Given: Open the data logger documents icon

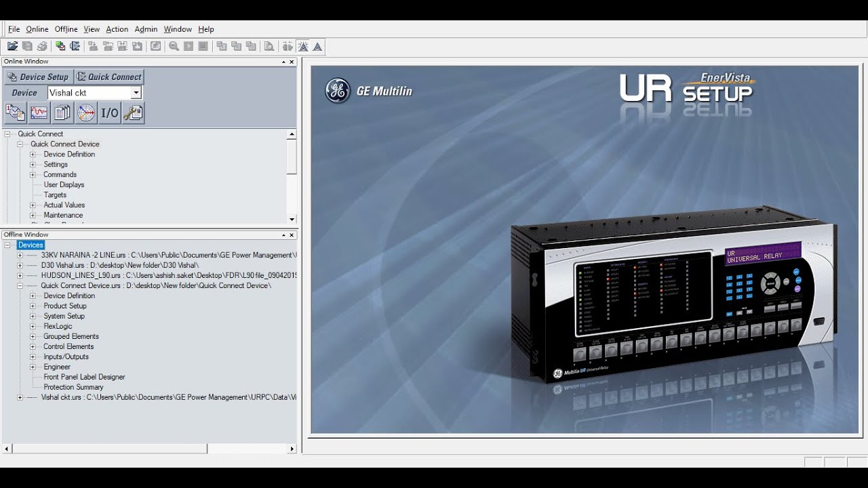Looking at the screenshot, I should [62, 113].
